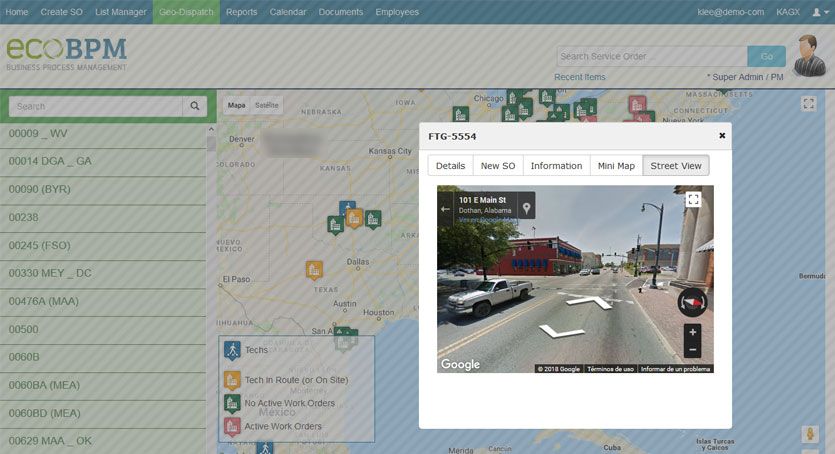Focus the sidebar Search field
This screenshot has height=454, width=835.
click(96, 106)
